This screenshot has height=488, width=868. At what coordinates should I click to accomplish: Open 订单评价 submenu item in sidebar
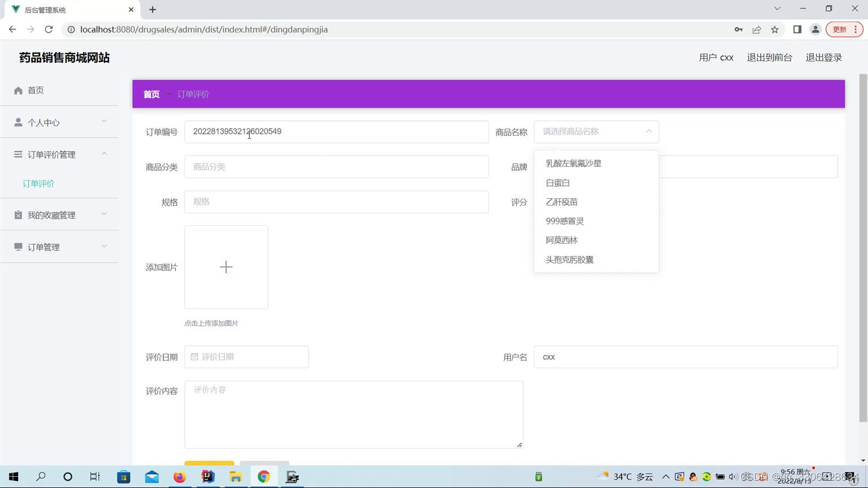tap(38, 184)
